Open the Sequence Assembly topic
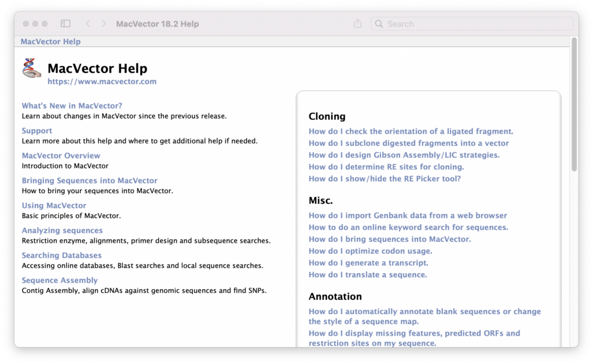The width and height of the screenshot is (593, 364). pos(60,280)
